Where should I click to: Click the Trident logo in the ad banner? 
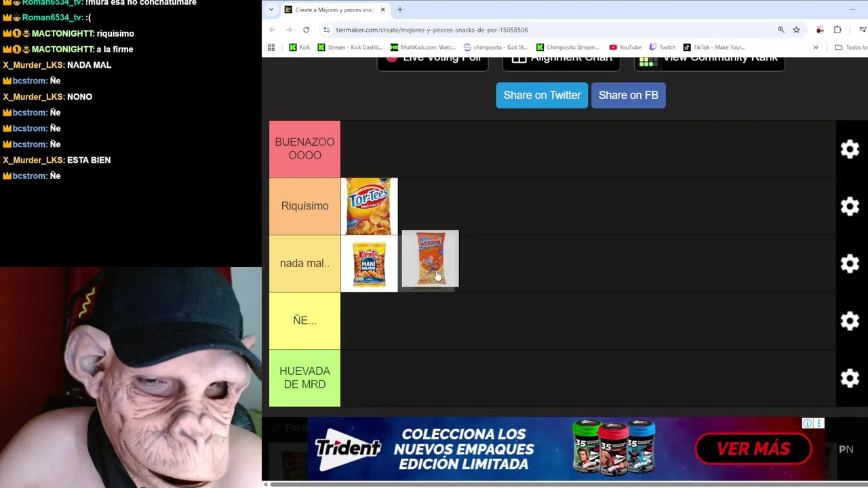point(348,449)
